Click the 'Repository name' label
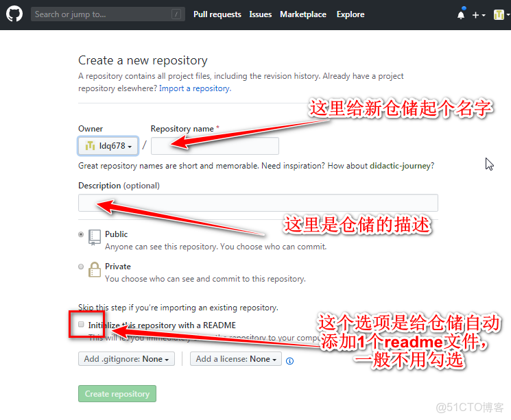 (x=182, y=129)
